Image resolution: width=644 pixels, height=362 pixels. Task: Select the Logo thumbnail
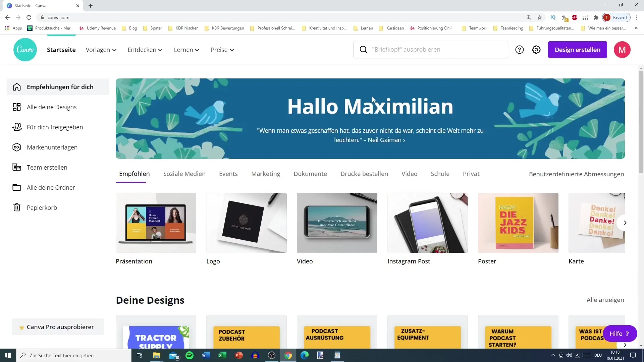pyautogui.click(x=247, y=223)
